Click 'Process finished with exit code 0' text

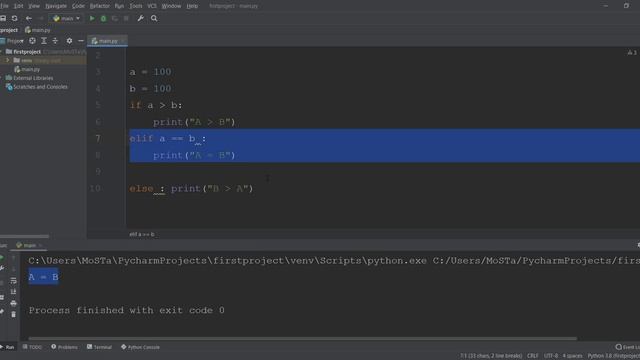[127, 310]
